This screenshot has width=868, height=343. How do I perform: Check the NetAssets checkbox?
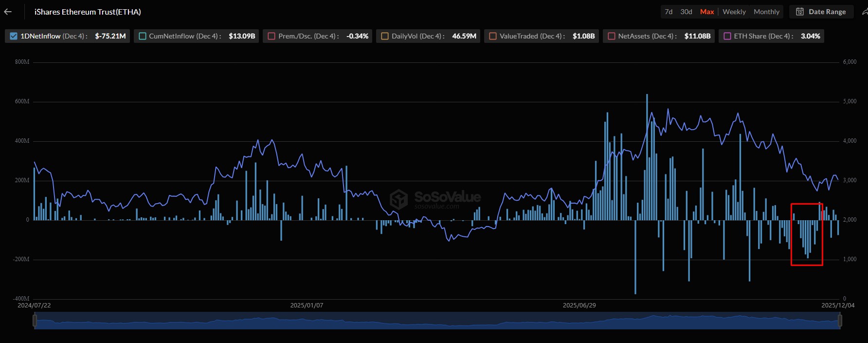[612, 36]
